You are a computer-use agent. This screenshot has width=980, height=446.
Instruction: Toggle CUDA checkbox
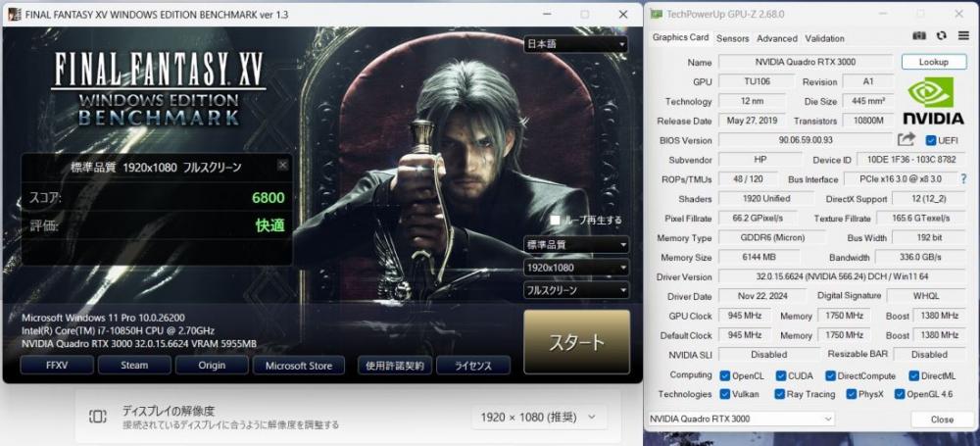click(x=781, y=376)
